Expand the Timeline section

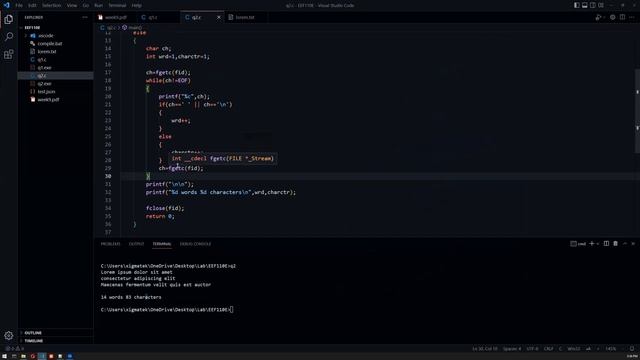(x=56, y=340)
